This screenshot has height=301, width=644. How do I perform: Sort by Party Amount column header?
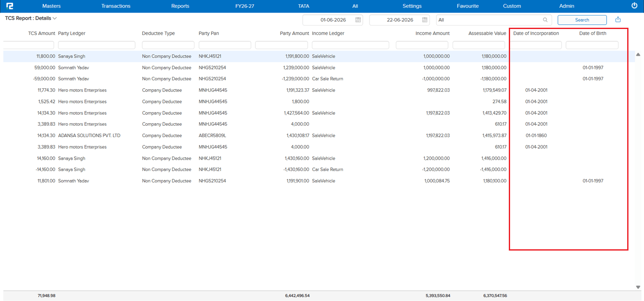(x=294, y=33)
